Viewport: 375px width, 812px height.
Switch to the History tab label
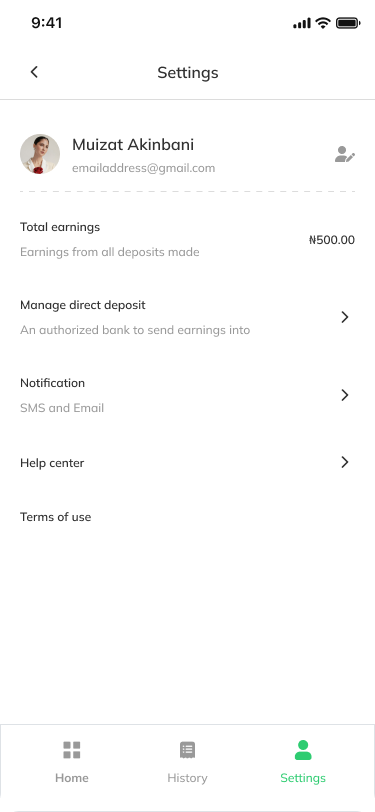click(187, 778)
